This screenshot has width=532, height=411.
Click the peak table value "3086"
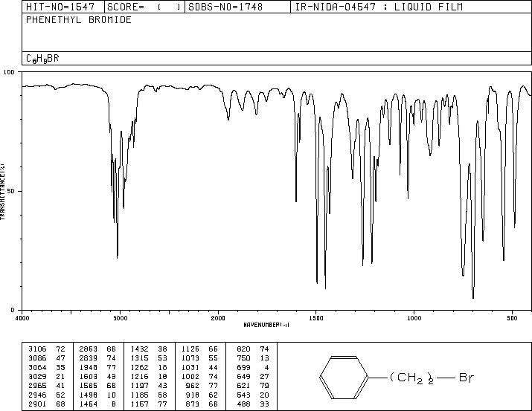pos(37,358)
